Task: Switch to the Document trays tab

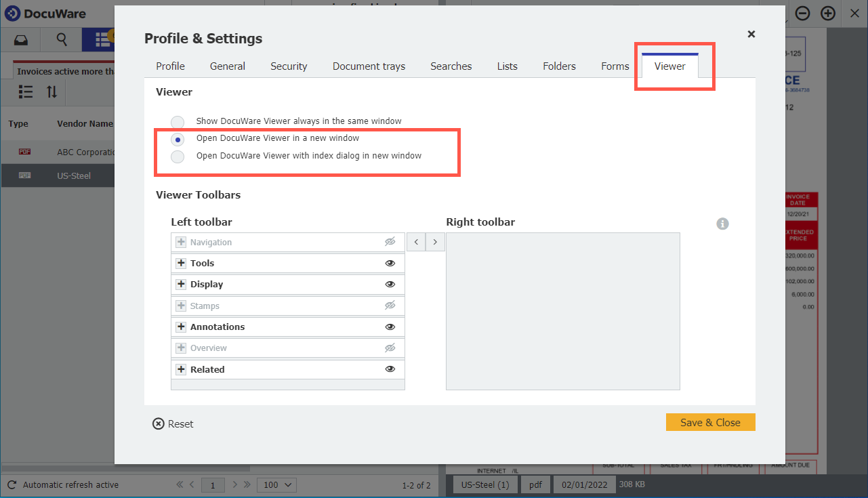Action: coord(369,66)
